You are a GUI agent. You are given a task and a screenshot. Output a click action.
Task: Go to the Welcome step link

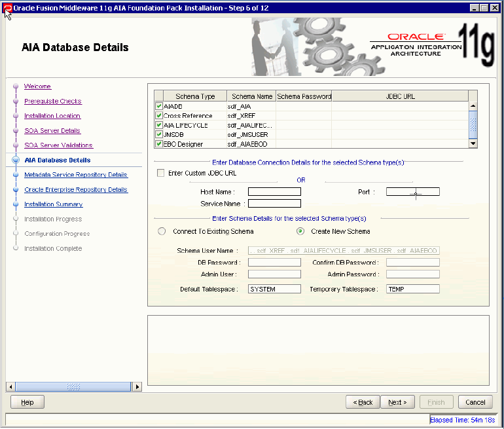click(37, 86)
